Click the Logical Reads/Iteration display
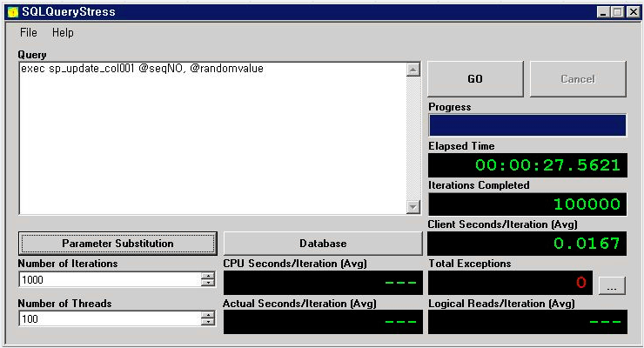The height and width of the screenshot is (348, 644). (x=527, y=321)
